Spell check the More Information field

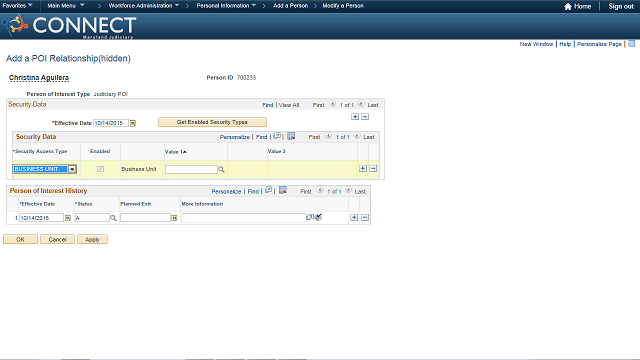[318, 217]
